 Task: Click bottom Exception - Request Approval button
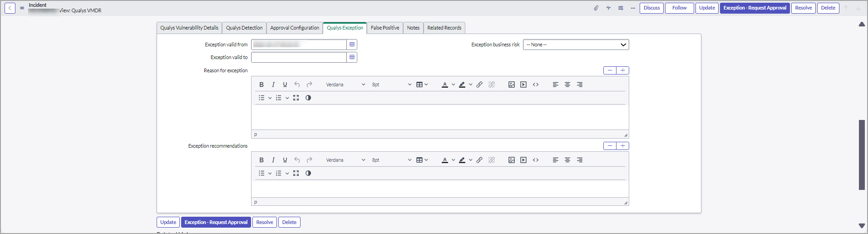tap(216, 222)
